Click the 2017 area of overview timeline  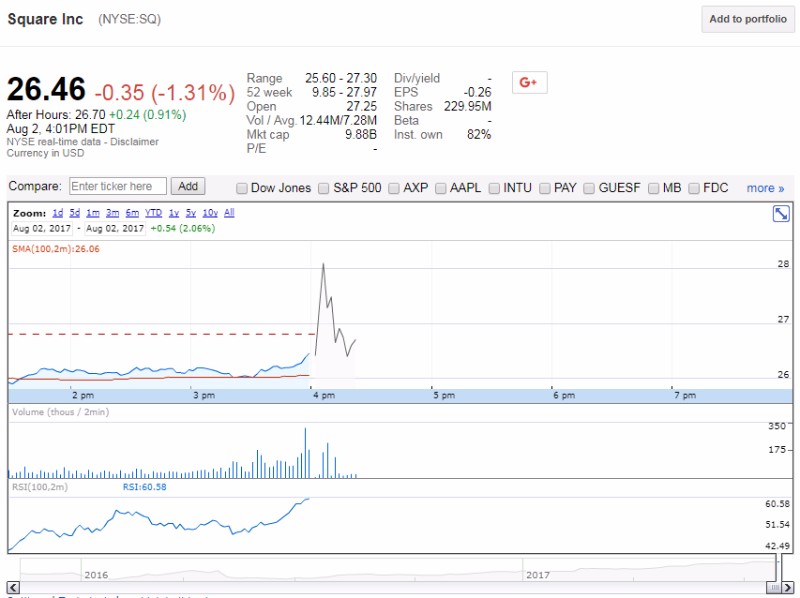(538, 575)
